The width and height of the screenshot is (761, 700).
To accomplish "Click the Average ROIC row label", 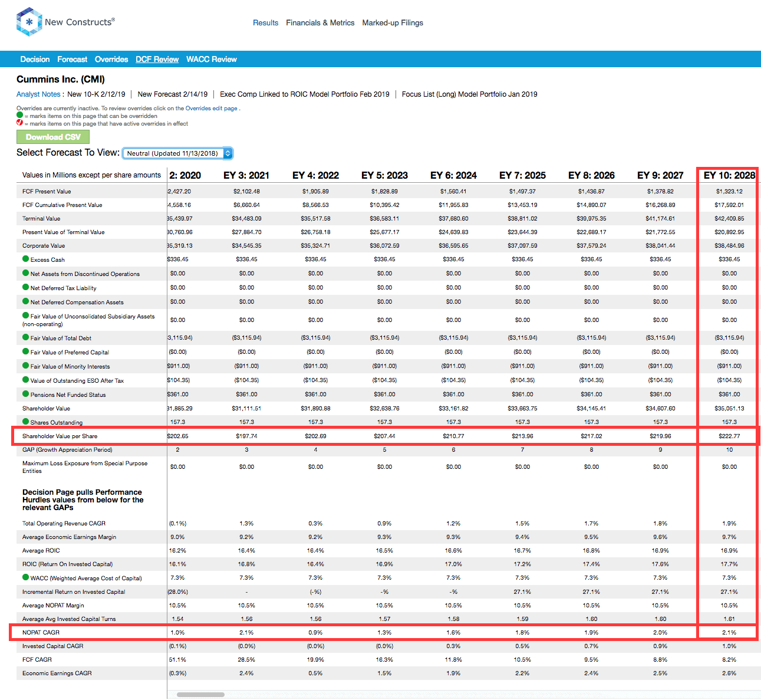I will pos(41,551).
